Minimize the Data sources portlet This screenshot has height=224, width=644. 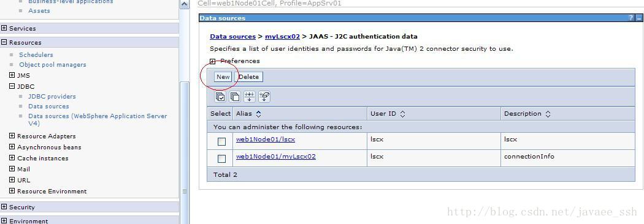638,18
